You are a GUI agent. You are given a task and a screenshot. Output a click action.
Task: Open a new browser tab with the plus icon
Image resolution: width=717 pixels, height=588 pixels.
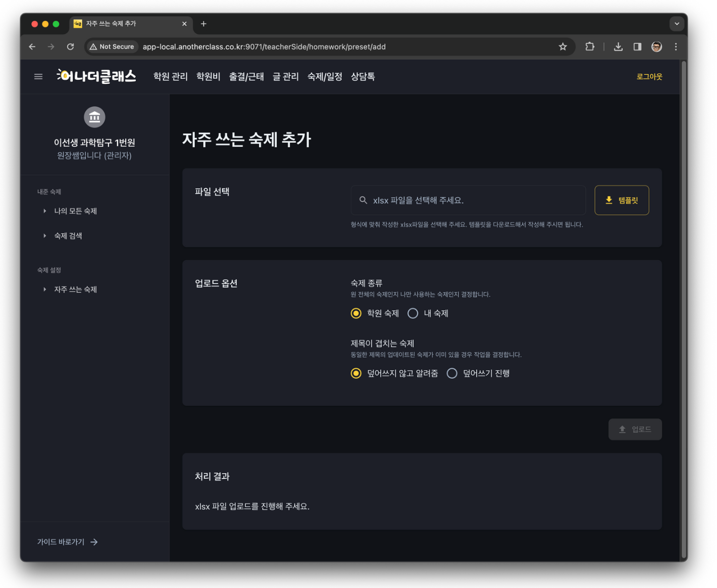(203, 24)
